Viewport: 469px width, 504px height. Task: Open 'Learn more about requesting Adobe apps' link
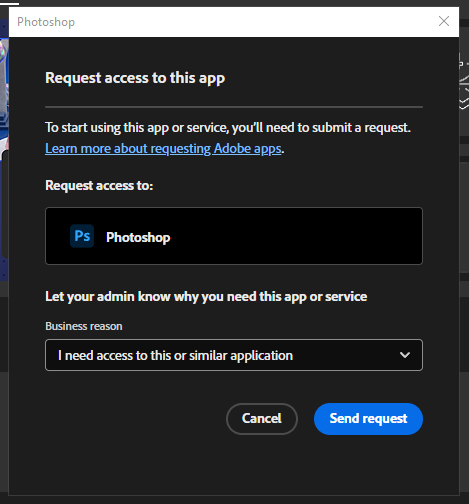[163, 148]
